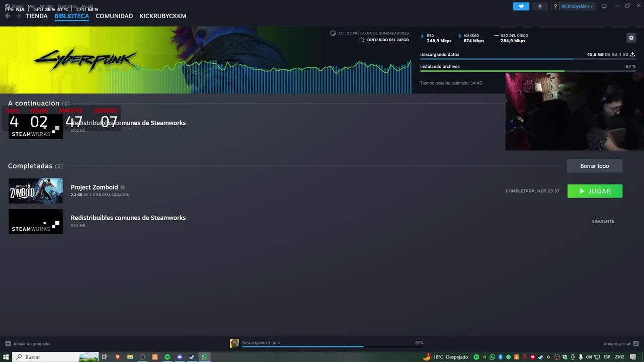644x362 pixels.
Task: Open Spotify from the taskbar
Action: coord(168,357)
